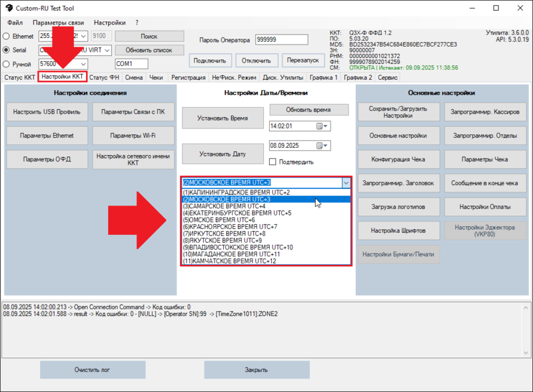Click the Custom-RU Test Tool title icon
This screenshot has width=533, height=392.
point(8,8)
